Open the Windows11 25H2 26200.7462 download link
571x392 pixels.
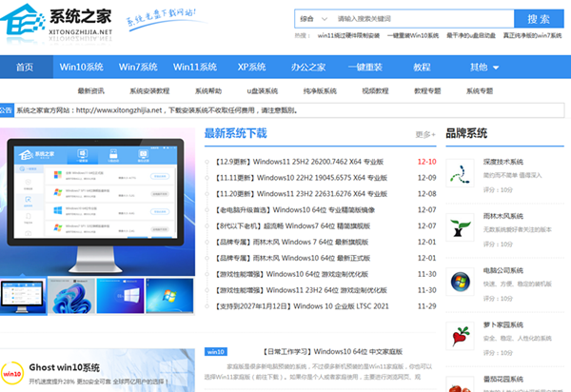(304, 162)
